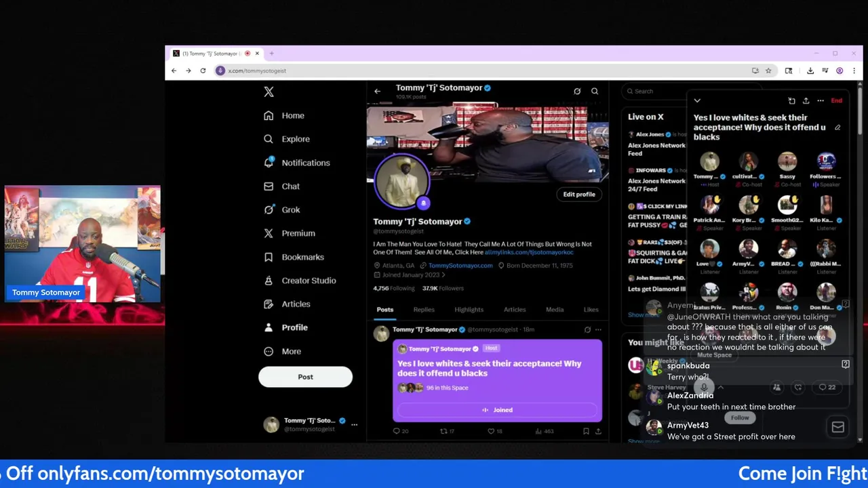Click Grok icon in profile header
The width and height of the screenshot is (868, 488).
577,91
